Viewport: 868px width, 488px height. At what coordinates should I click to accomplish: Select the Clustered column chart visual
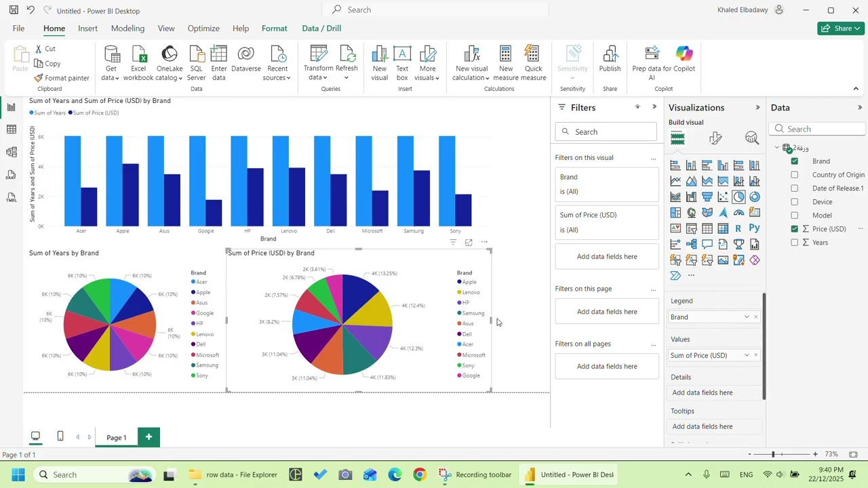(x=723, y=165)
